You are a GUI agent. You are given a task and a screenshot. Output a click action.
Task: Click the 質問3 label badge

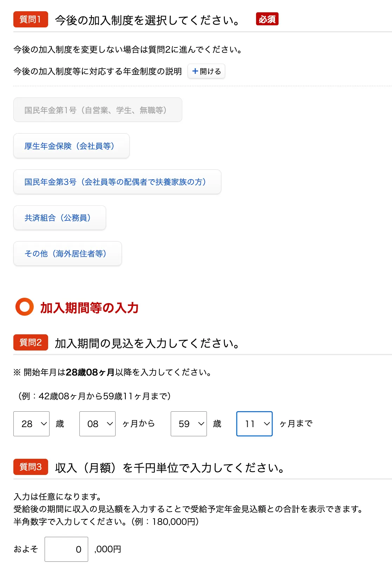[x=30, y=468]
